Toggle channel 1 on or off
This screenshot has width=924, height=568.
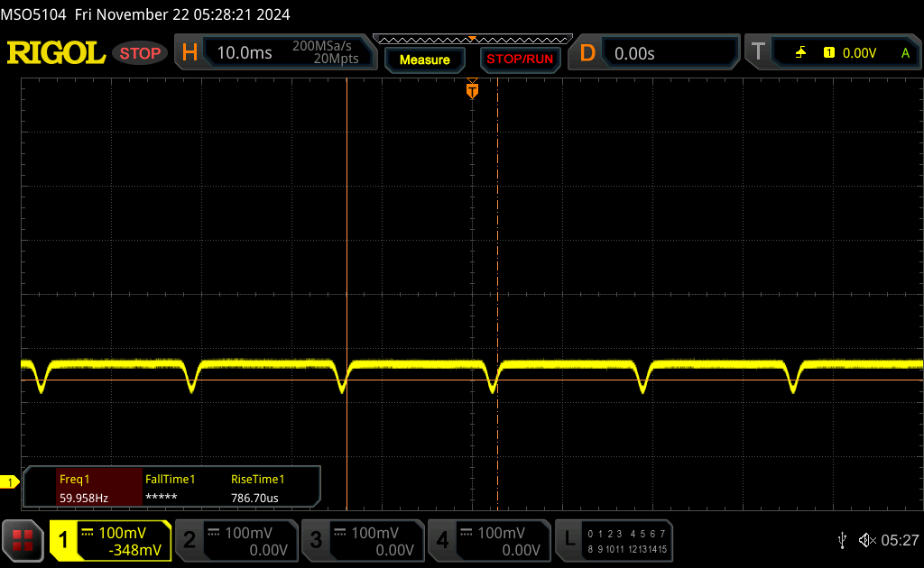coord(63,540)
